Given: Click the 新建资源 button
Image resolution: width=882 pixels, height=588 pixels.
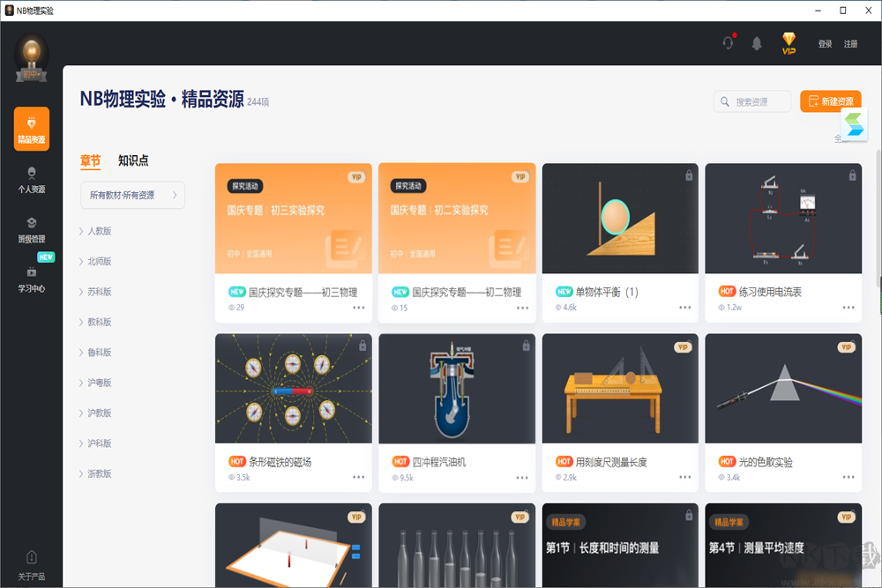Looking at the screenshot, I should click(x=832, y=100).
